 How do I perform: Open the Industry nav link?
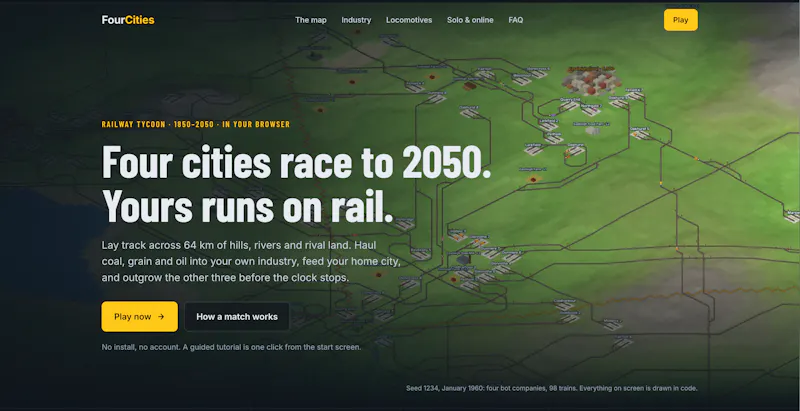(x=356, y=20)
